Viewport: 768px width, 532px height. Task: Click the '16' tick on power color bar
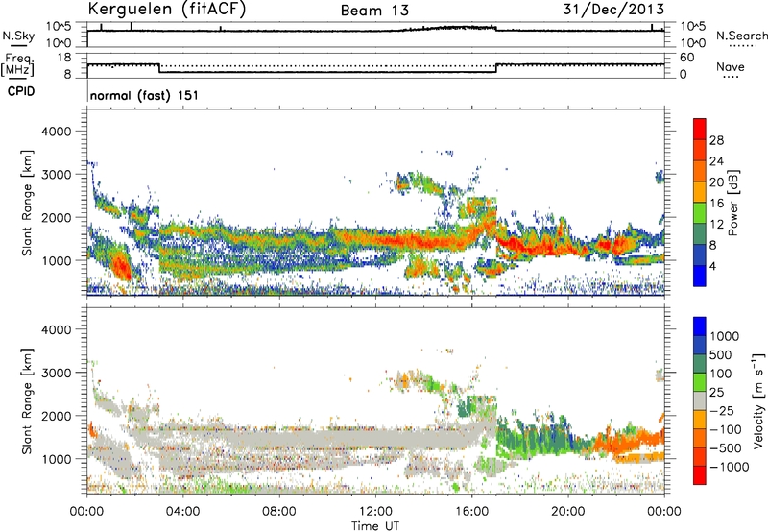click(x=716, y=204)
